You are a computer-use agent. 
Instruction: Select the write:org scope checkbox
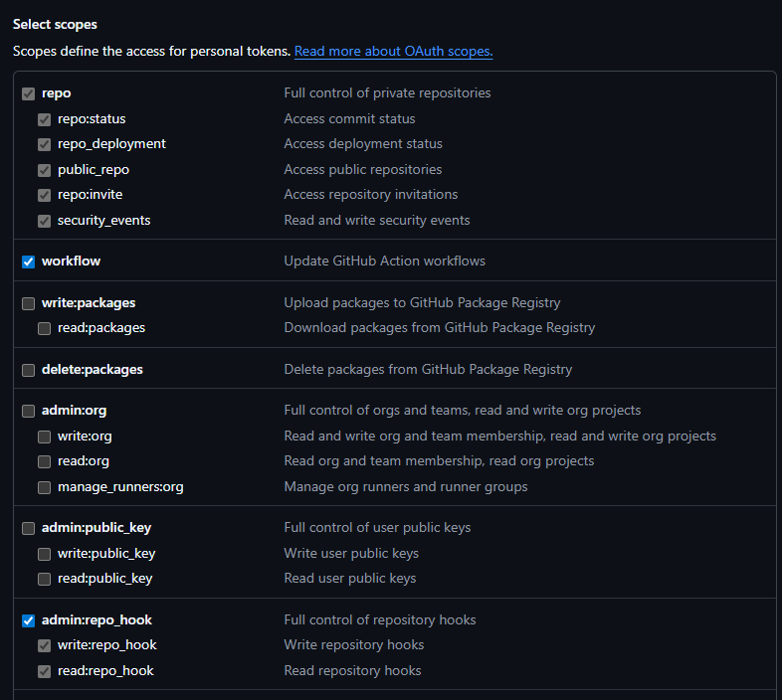tap(44, 437)
